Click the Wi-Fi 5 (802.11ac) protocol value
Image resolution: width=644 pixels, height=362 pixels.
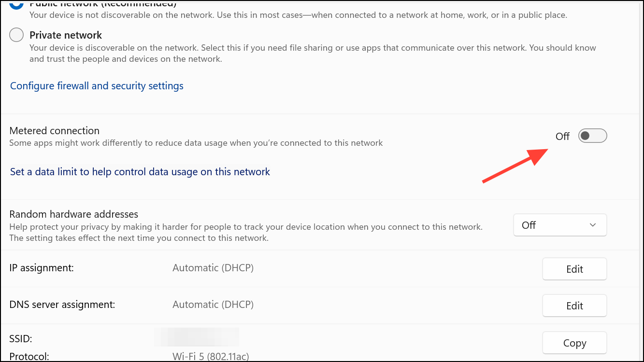tap(211, 356)
